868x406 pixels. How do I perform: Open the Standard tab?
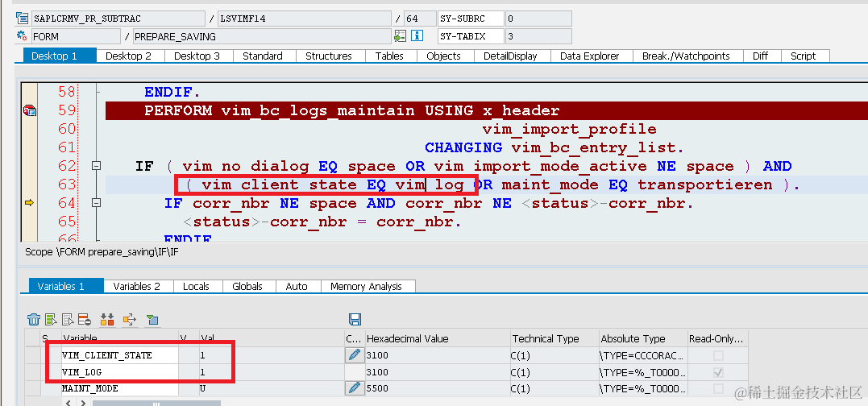pyautogui.click(x=263, y=56)
